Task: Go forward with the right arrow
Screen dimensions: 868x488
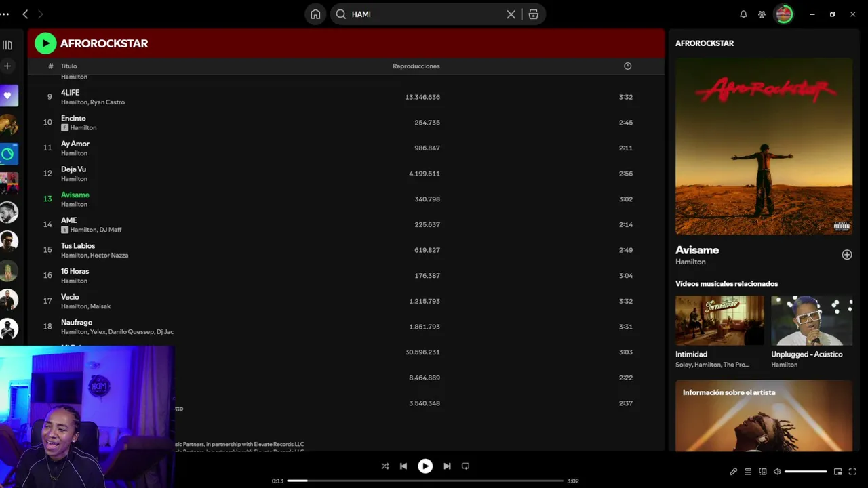Action: [x=41, y=14]
